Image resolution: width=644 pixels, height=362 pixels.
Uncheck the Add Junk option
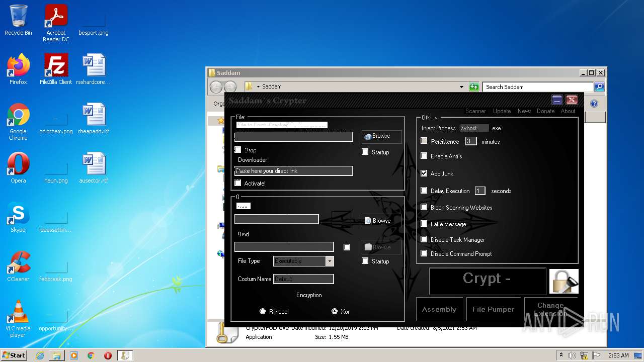pos(424,173)
